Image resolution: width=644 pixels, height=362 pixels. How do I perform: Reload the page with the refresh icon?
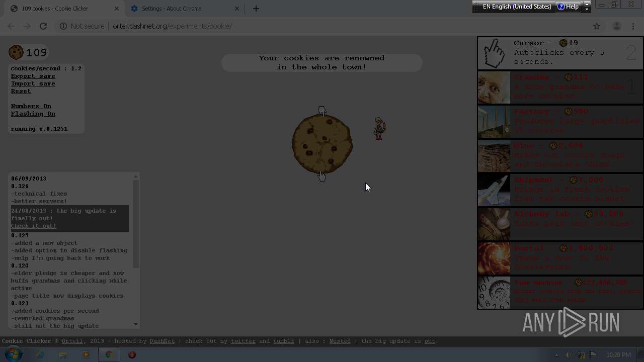(x=43, y=26)
